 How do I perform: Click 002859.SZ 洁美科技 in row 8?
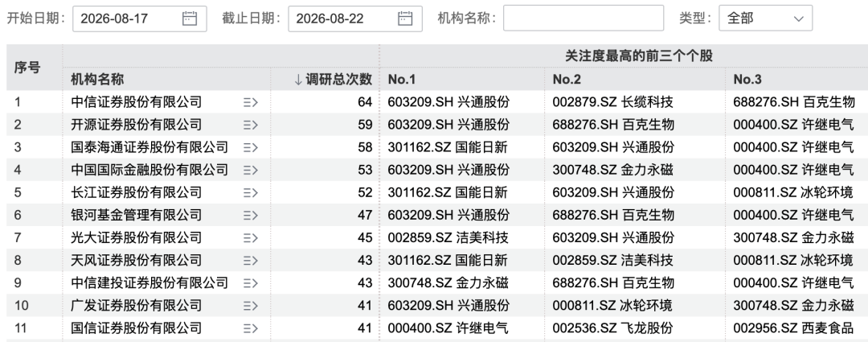click(x=612, y=260)
